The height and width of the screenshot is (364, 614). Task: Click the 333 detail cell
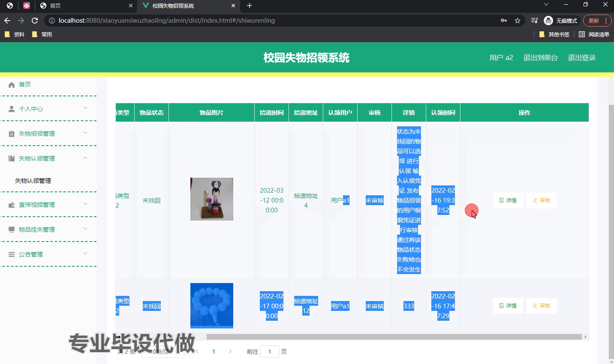click(x=409, y=306)
